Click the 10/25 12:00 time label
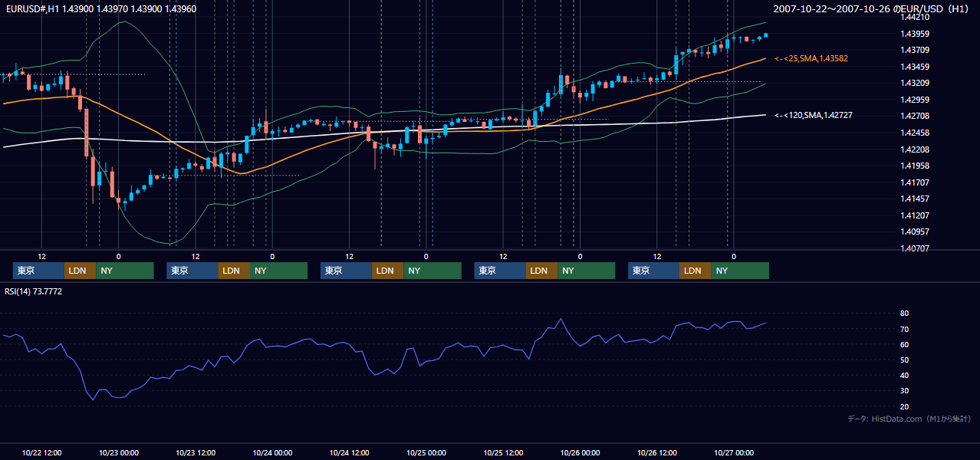980x460 pixels. (x=503, y=452)
